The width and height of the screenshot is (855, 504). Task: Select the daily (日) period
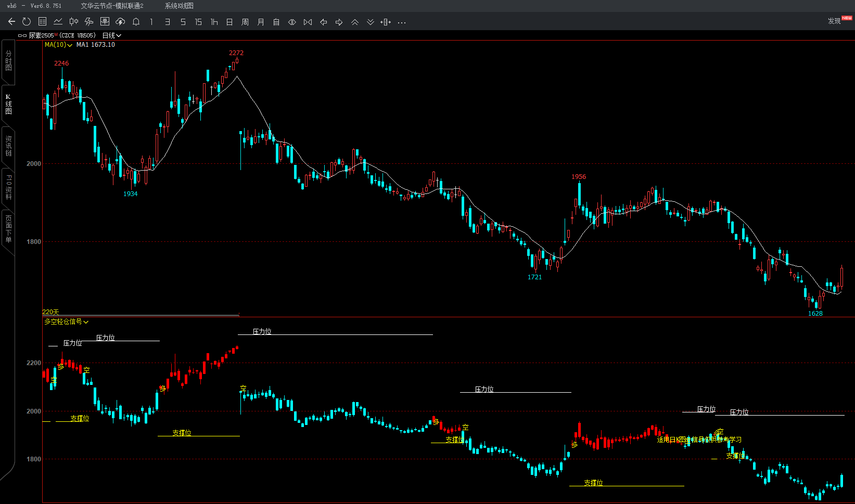point(229,22)
